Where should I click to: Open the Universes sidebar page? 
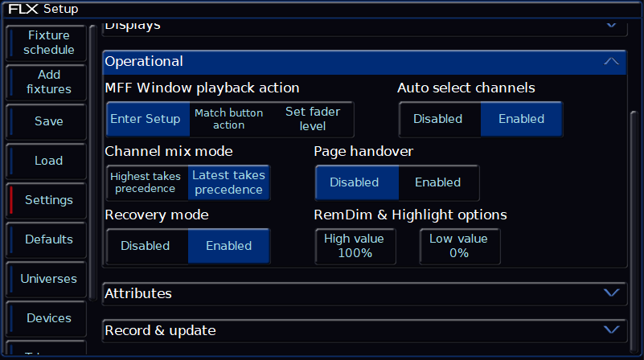point(47,279)
